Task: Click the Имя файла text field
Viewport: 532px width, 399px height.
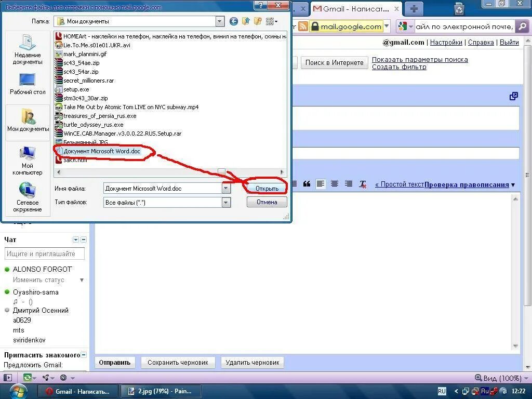Action: click(x=163, y=189)
